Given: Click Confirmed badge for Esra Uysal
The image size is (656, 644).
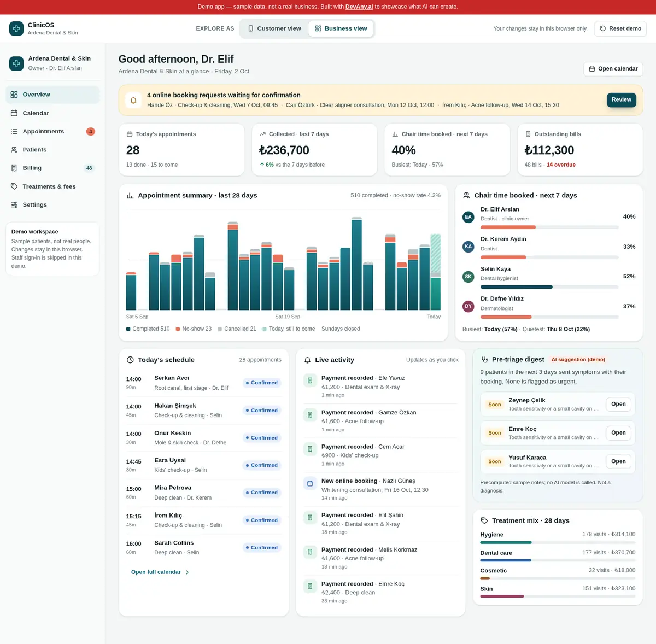Looking at the screenshot, I should point(262,465).
